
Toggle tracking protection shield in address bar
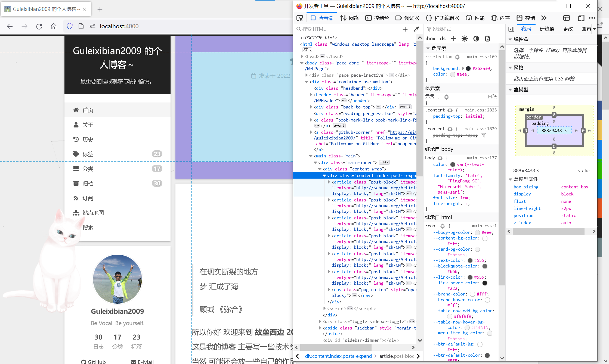pyautogui.click(x=70, y=26)
